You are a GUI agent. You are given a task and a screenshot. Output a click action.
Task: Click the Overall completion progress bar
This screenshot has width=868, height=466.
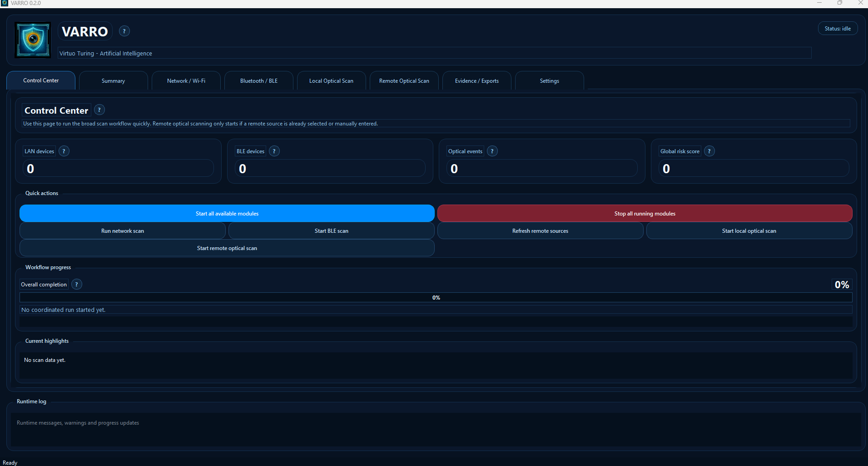[436, 297]
